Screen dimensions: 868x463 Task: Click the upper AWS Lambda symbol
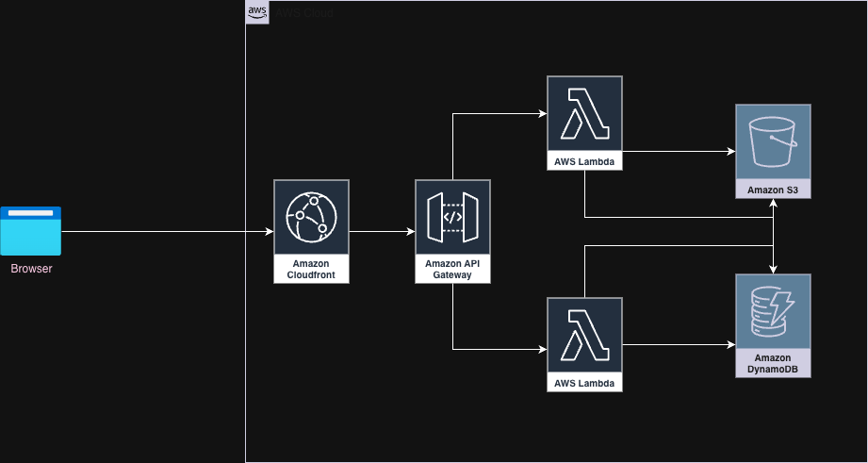pos(584,113)
